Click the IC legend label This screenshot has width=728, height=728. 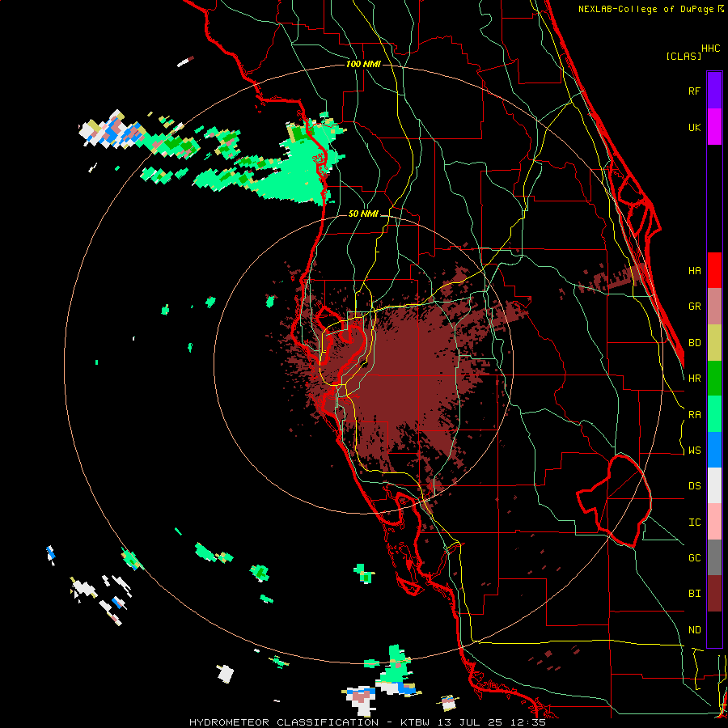point(694,523)
